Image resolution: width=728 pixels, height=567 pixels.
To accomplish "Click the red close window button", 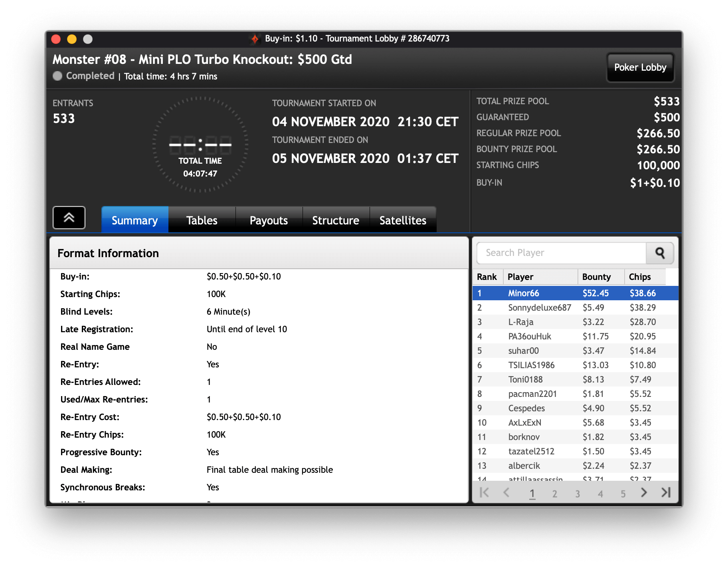I will click(x=56, y=39).
